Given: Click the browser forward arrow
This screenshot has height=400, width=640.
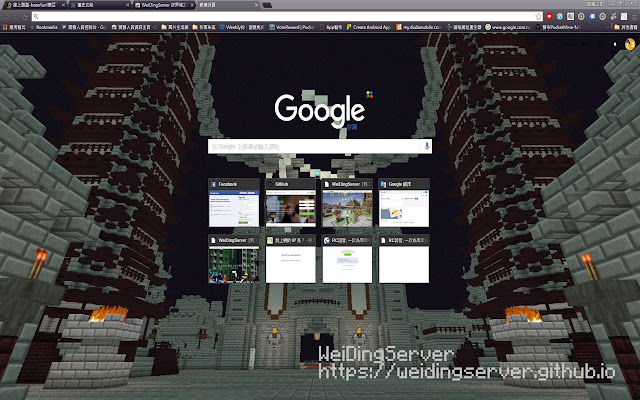Looking at the screenshot, I should pyautogui.click(x=16, y=17).
